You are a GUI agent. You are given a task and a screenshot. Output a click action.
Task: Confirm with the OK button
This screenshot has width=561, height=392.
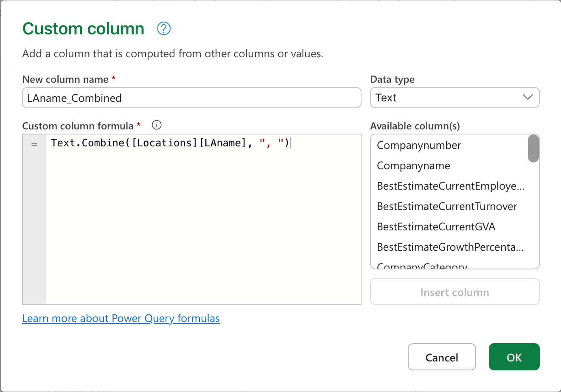(514, 357)
